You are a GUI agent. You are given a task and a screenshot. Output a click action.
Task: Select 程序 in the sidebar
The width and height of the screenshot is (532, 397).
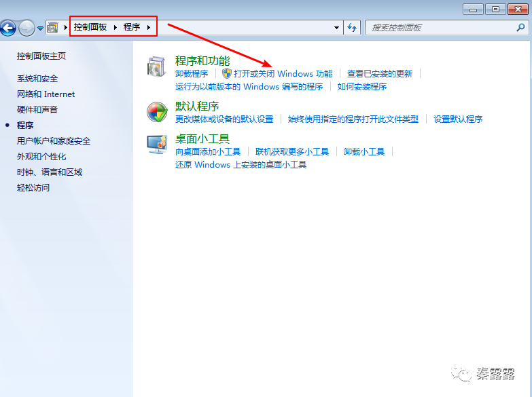(25, 126)
